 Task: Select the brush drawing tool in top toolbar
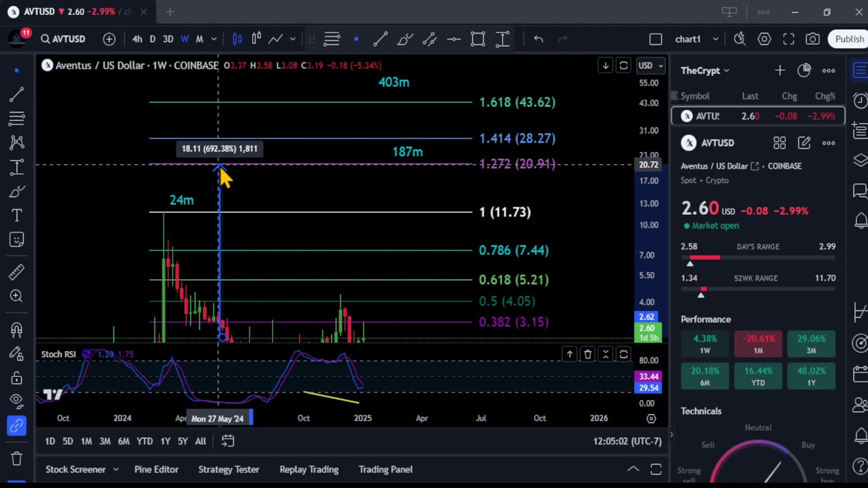(x=405, y=39)
